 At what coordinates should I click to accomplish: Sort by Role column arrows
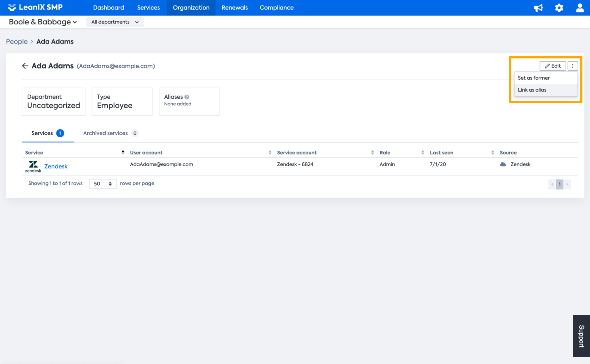423,152
